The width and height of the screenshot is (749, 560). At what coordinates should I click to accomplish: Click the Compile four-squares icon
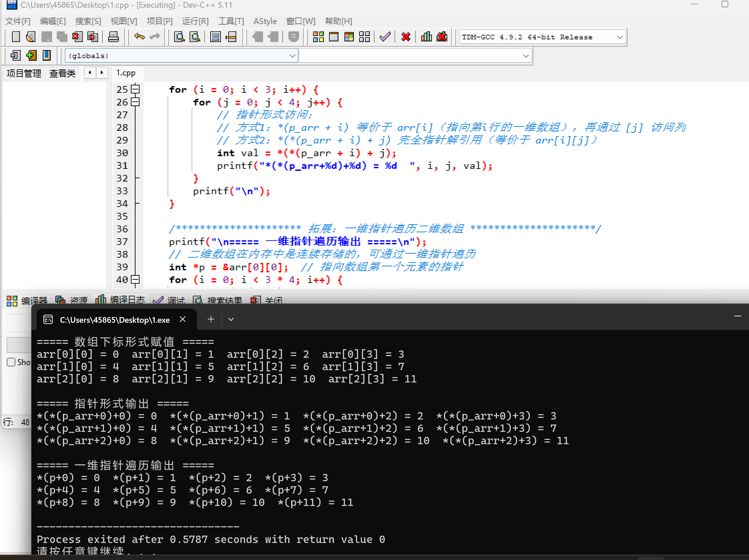click(x=318, y=37)
